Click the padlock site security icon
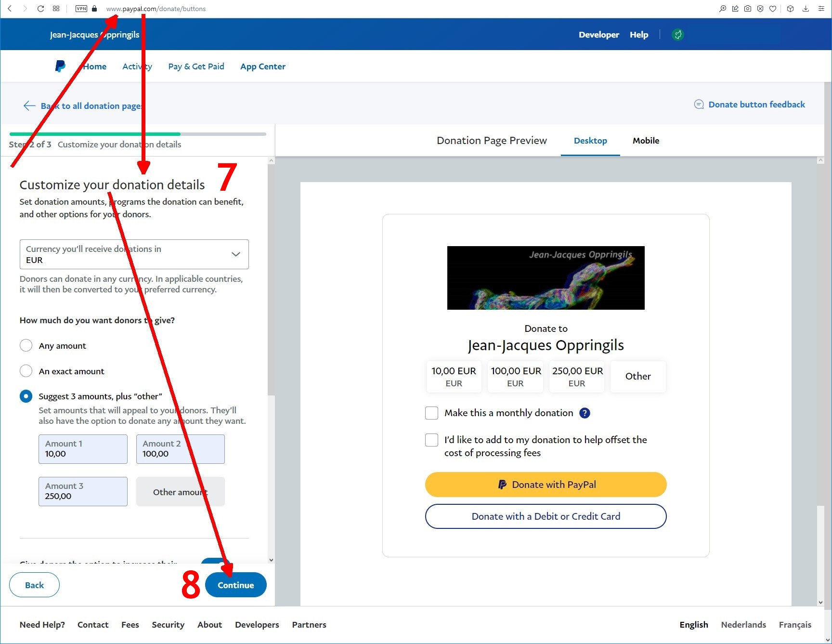Viewport: 832px width, 644px height. click(94, 9)
